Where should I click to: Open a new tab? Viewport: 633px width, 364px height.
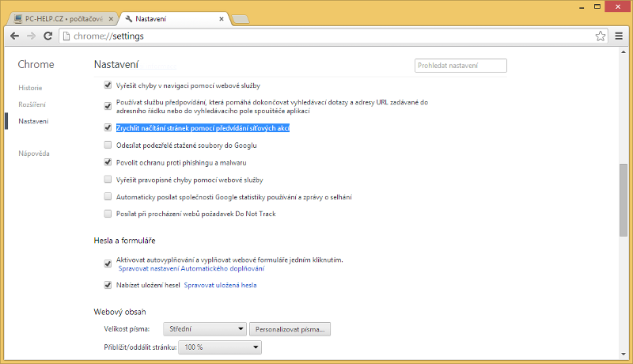pyautogui.click(x=241, y=19)
